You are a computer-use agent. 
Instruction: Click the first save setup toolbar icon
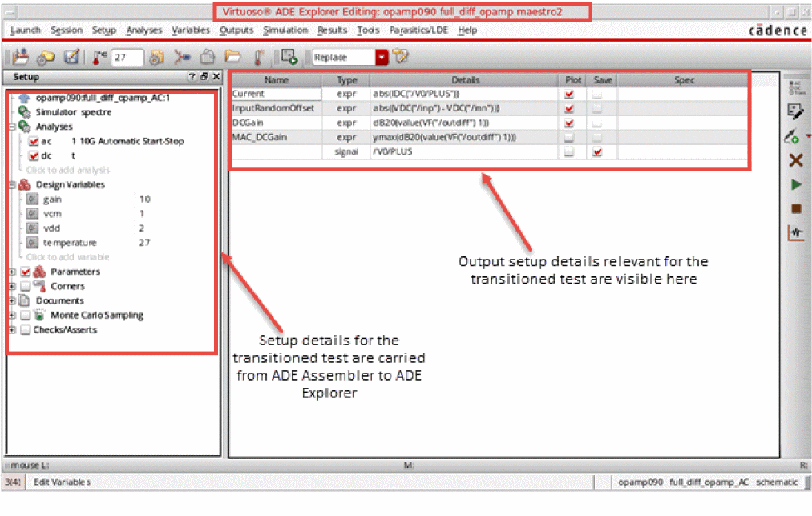point(20,58)
